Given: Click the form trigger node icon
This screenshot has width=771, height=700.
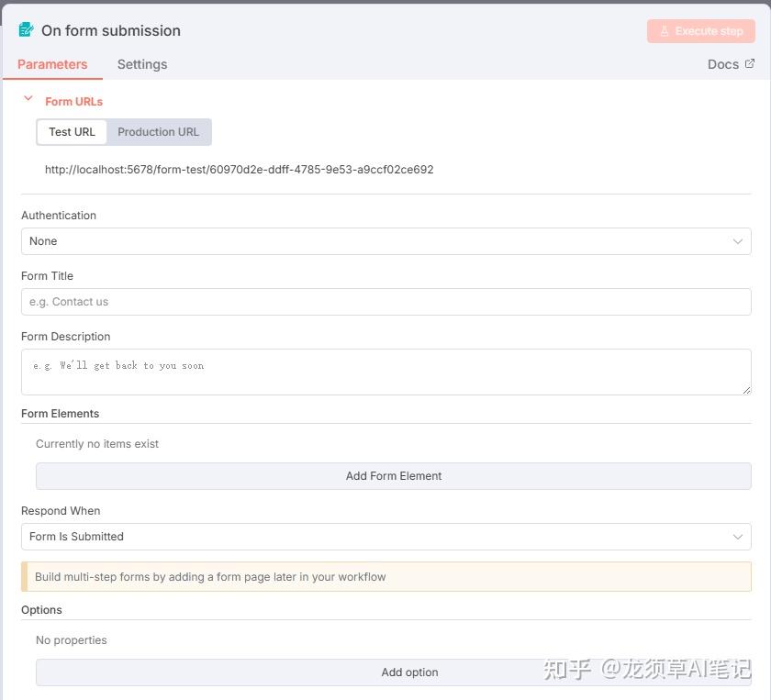Looking at the screenshot, I should (x=26, y=30).
